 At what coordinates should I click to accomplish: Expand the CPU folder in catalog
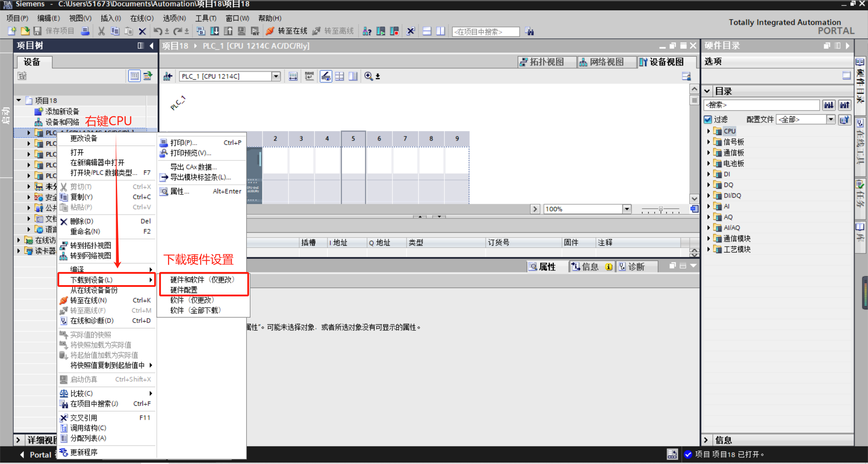[708, 131]
